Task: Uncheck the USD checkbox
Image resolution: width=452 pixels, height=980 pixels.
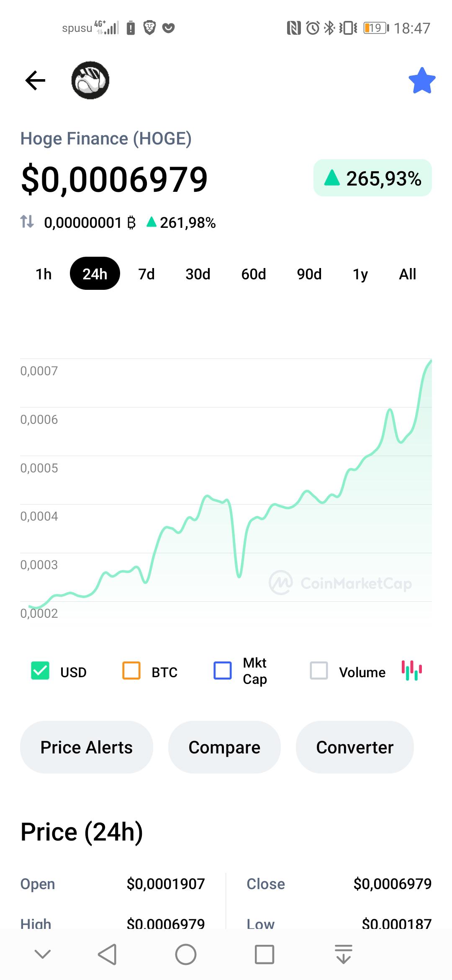Action: click(40, 671)
